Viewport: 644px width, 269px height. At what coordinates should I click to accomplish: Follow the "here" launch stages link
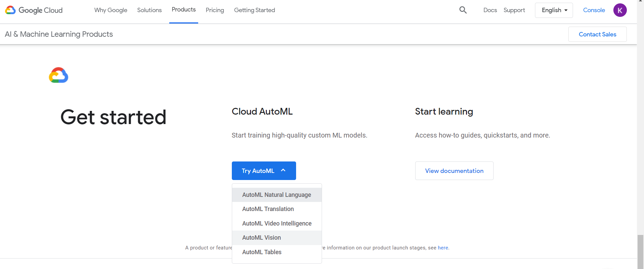click(x=443, y=248)
